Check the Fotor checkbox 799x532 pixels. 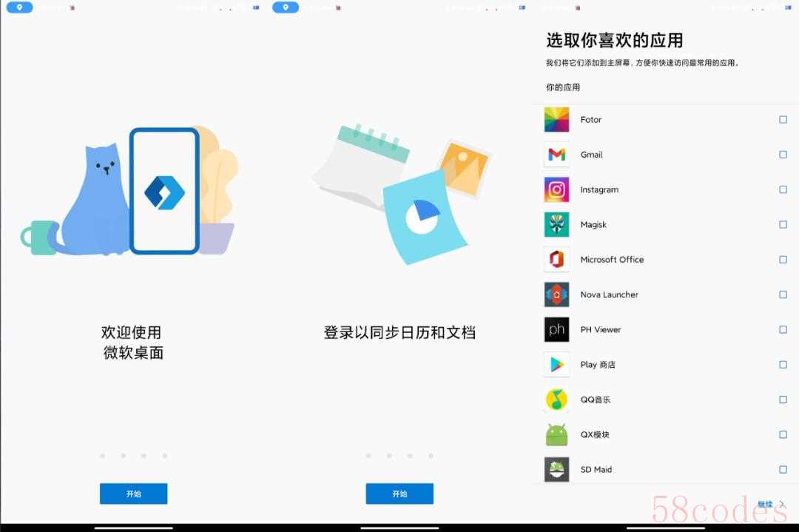pyautogui.click(x=783, y=120)
